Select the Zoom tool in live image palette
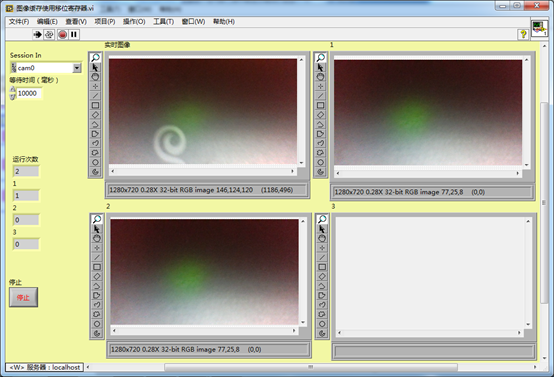The image size is (554, 377). pos(95,57)
